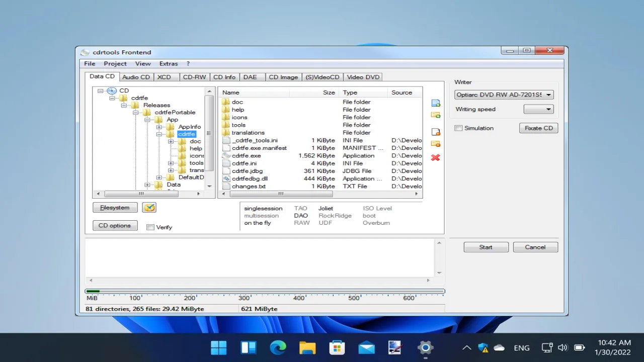Screen dimensions: 644x362
Task: Click the remove file icon
Action: [x=436, y=132]
